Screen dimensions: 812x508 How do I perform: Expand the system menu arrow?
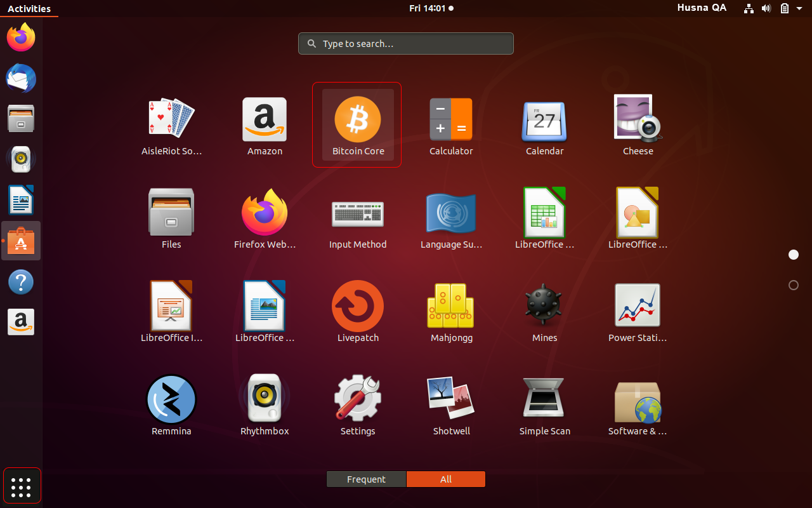(x=799, y=9)
